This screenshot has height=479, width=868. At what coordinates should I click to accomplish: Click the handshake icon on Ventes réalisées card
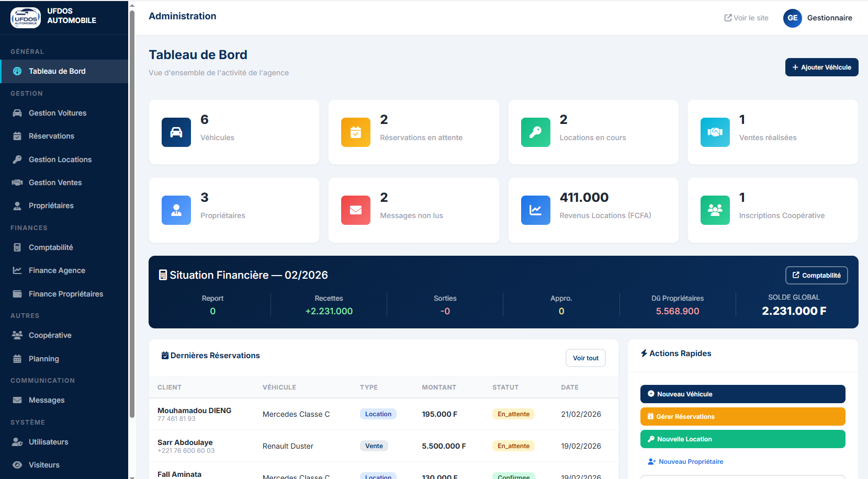[715, 132]
